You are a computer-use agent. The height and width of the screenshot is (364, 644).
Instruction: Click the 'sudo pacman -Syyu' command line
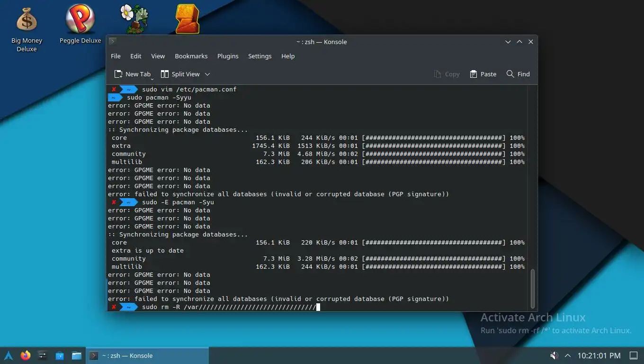click(x=159, y=97)
